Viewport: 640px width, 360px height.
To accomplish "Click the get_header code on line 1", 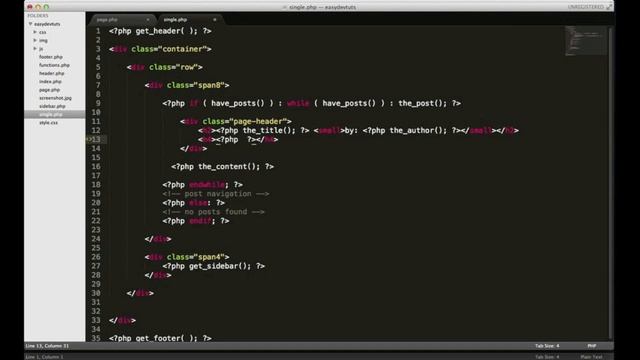I will [x=160, y=31].
